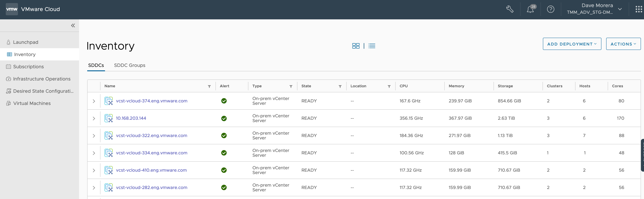Click the State column filter icon
Viewport: 644px width, 199px height.
point(340,86)
